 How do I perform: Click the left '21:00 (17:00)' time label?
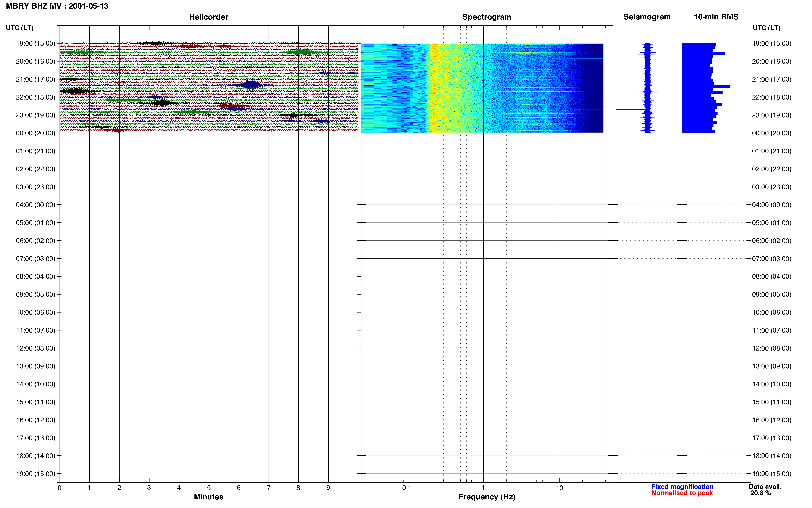coord(36,79)
